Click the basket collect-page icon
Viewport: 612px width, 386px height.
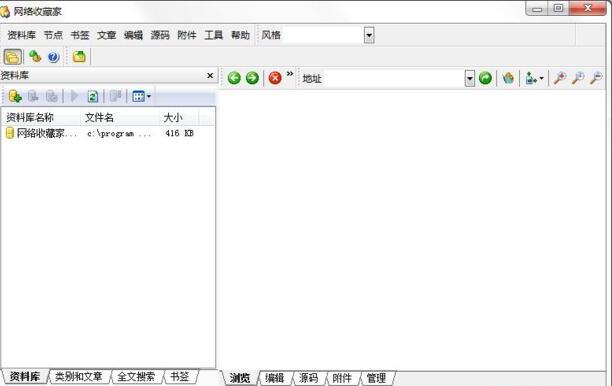coord(508,78)
